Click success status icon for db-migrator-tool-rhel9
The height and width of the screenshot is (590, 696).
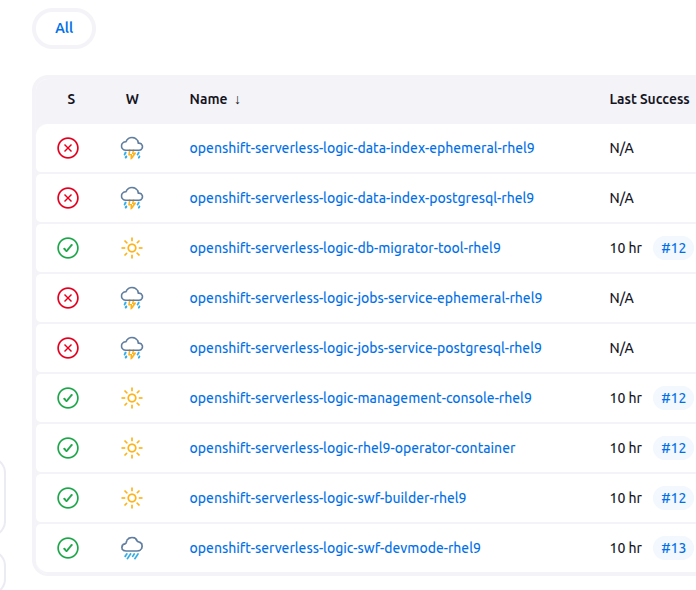pos(68,248)
